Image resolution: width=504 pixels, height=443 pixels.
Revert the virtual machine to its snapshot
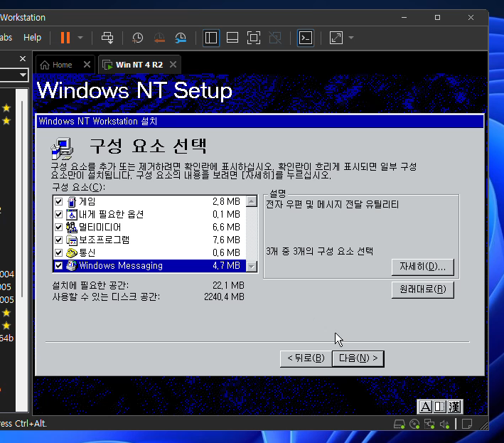point(159,38)
